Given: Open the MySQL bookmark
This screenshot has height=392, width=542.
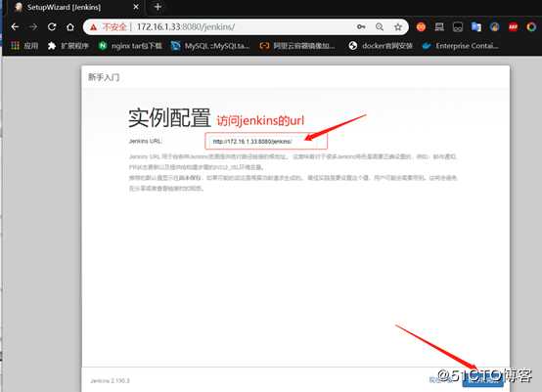Looking at the screenshot, I should [x=210, y=46].
